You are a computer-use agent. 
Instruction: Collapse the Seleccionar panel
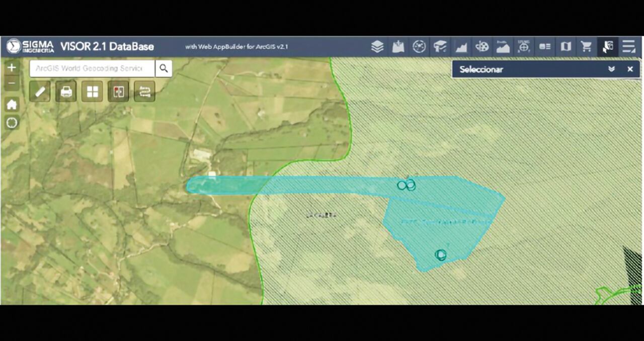click(x=611, y=69)
